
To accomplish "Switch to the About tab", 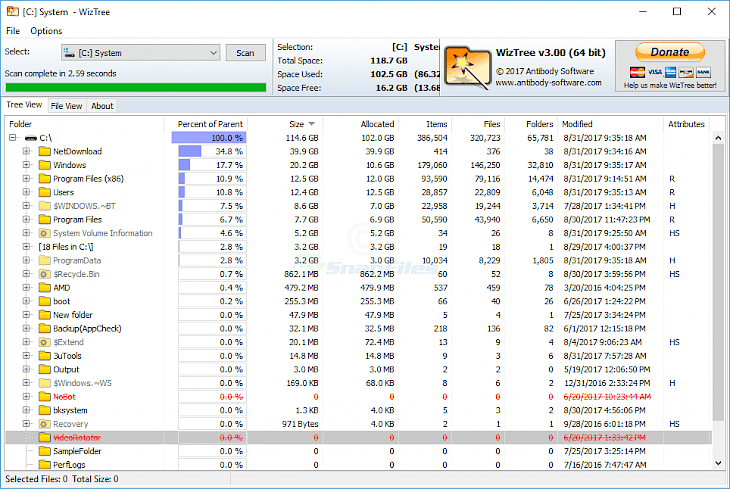I will coord(102,106).
